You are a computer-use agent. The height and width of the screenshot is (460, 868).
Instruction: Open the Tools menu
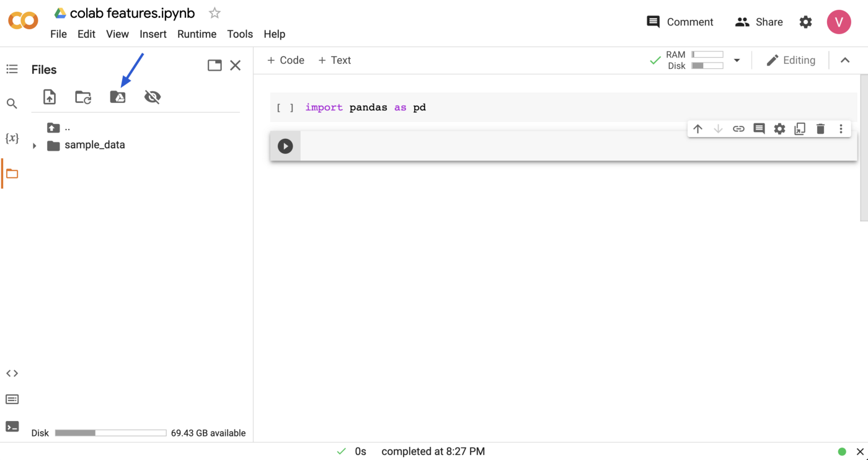coord(240,34)
